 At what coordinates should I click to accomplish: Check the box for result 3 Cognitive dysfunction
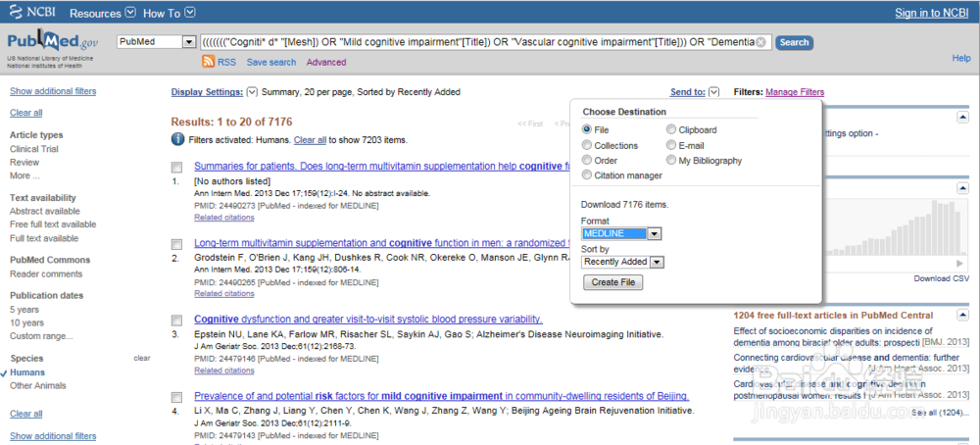176,320
